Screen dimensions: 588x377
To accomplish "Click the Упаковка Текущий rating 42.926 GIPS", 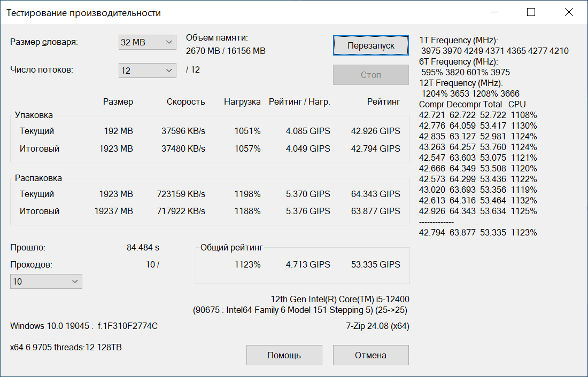I will click(375, 131).
